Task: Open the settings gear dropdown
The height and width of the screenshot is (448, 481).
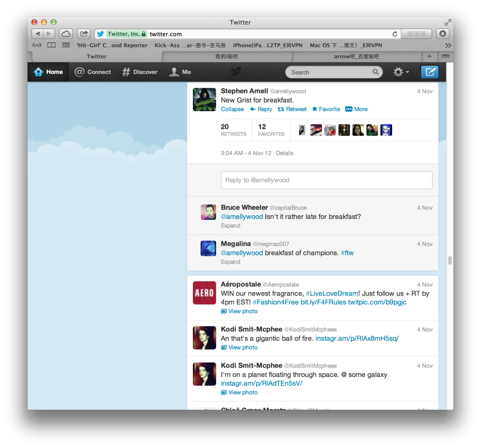Action: tap(401, 72)
